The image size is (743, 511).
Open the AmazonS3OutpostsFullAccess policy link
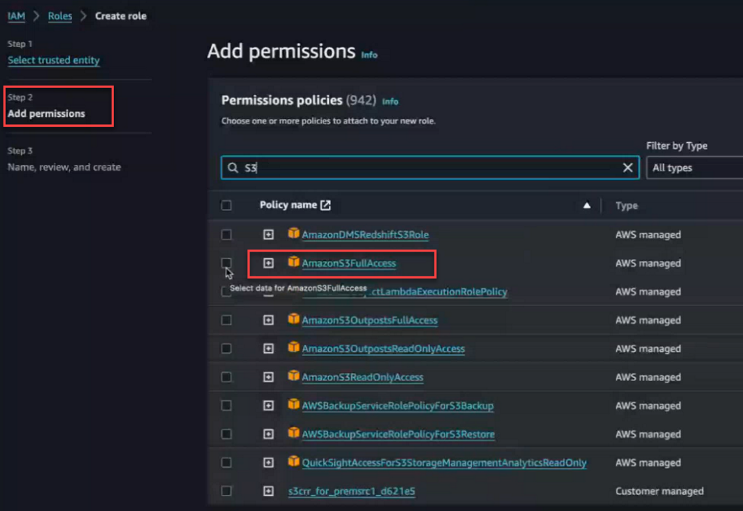[x=370, y=320]
